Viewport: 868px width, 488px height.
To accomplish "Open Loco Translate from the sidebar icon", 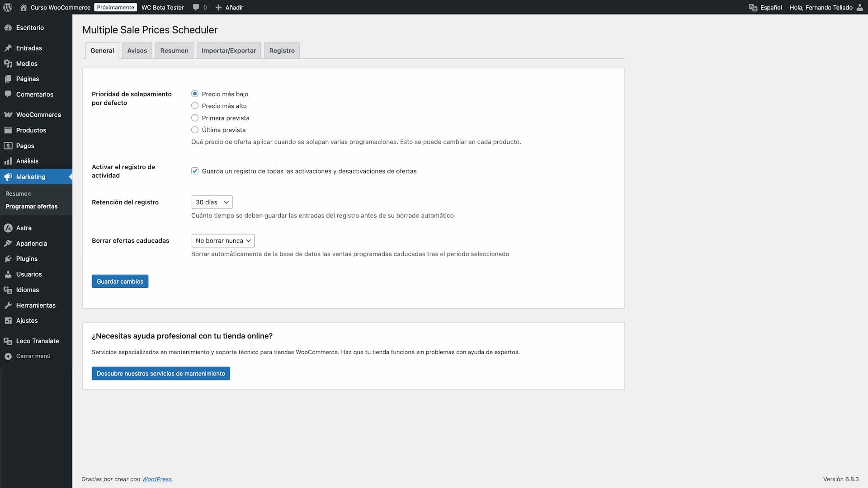I will point(8,341).
